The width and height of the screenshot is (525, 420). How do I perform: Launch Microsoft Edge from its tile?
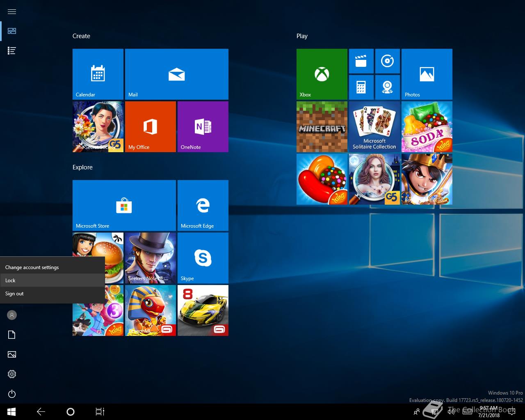[x=203, y=205]
